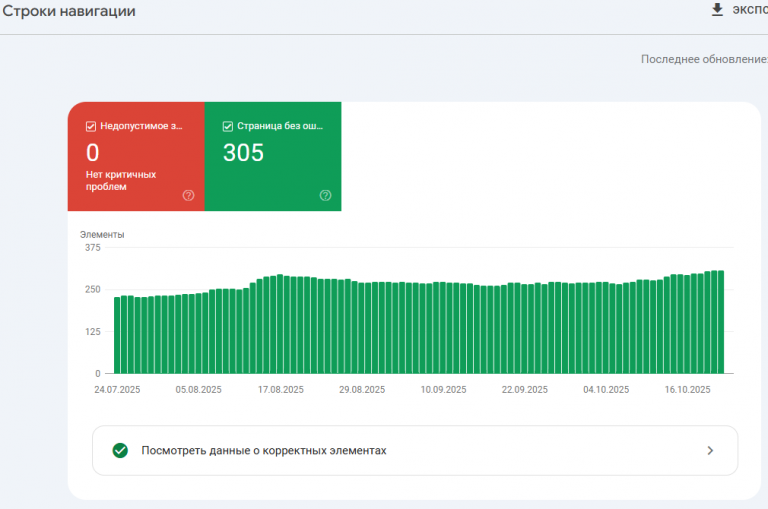The height and width of the screenshot is (509, 768).
Task: Expand the correct elements row chevron
Action: pos(710,450)
